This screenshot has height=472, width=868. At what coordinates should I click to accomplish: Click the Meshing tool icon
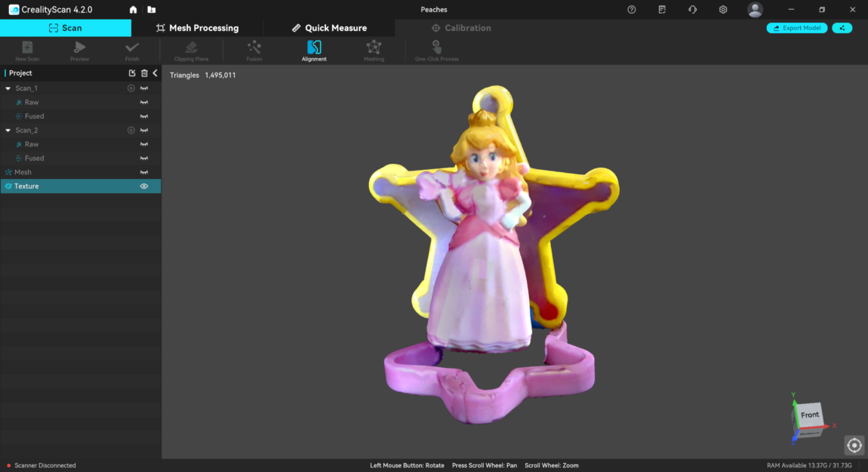[374, 50]
